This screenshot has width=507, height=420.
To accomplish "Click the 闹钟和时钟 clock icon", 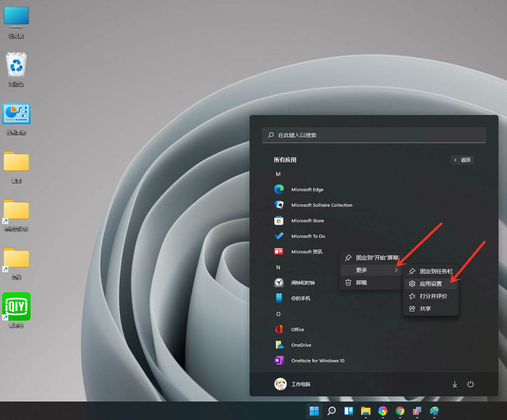I will [279, 283].
